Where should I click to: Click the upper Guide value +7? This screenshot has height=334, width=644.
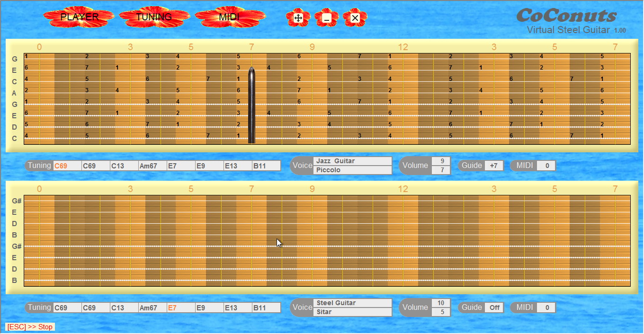point(494,166)
